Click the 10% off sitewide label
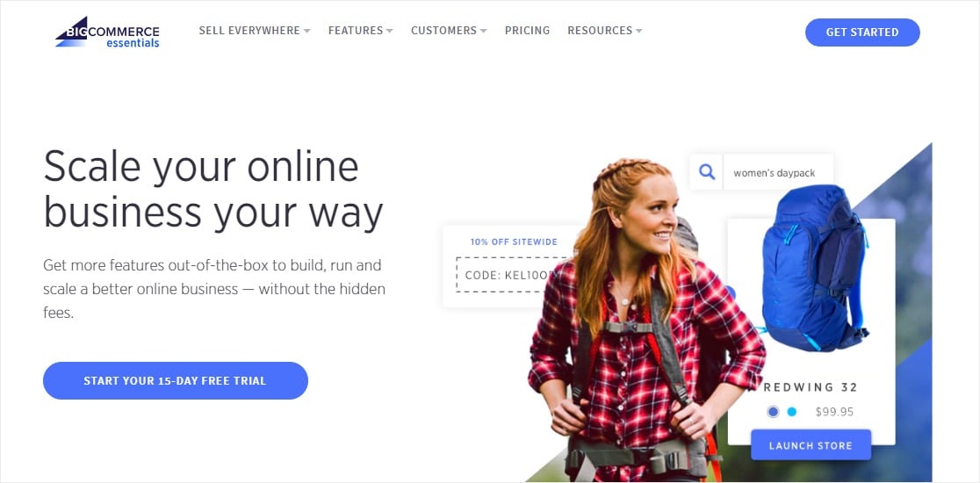 point(514,241)
